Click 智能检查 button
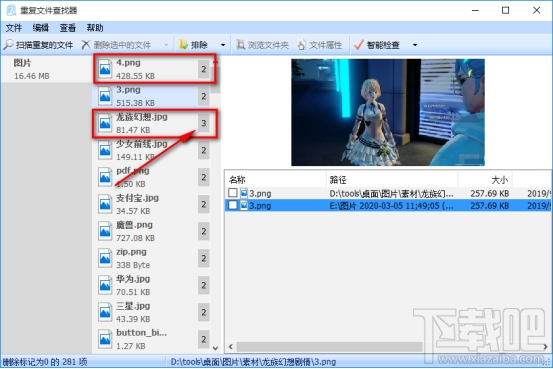 coord(377,45)
